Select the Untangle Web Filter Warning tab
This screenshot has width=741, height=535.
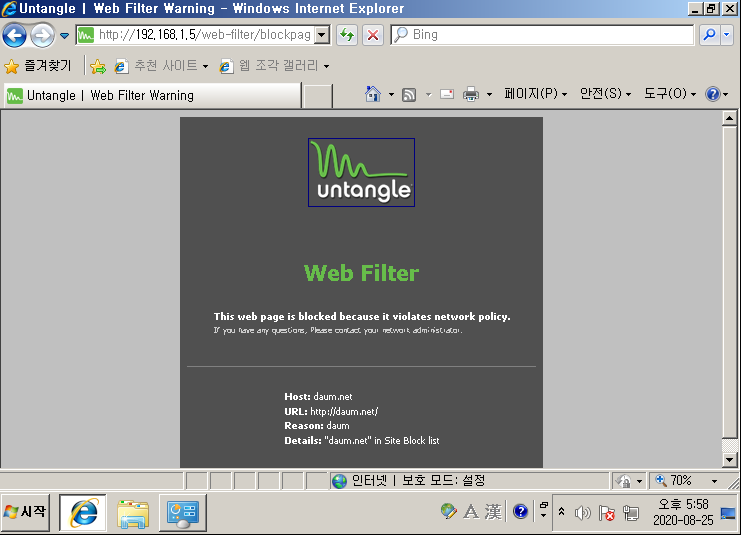pyautogui.click(x=152, y=95)
